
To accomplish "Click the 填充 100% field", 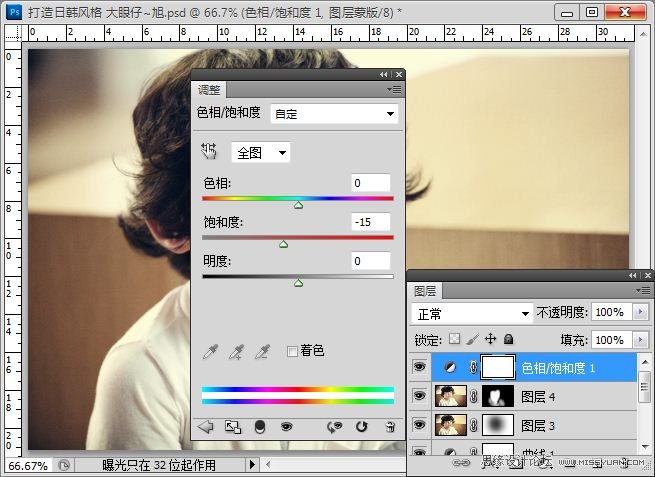I will click(612, 340).
